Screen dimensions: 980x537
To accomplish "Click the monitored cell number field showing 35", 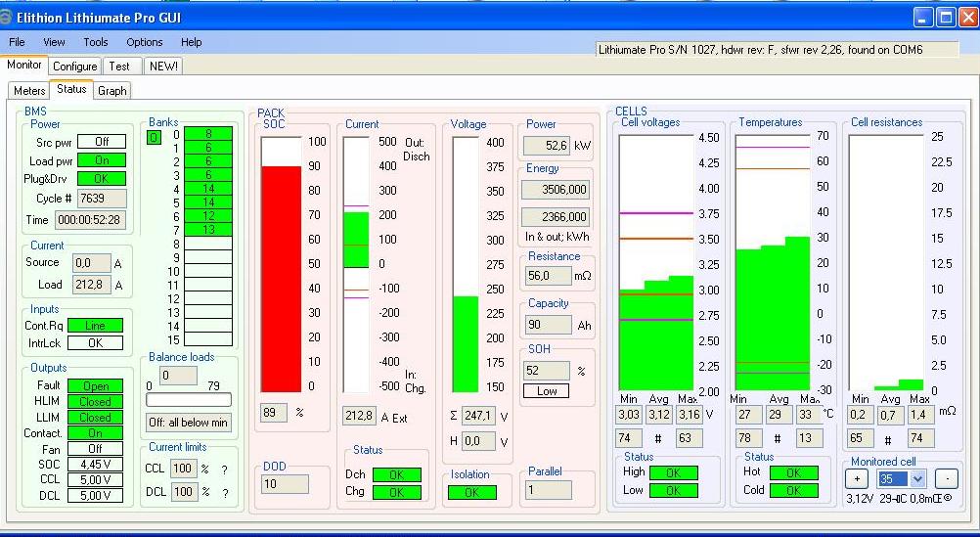I will point(894,479).
